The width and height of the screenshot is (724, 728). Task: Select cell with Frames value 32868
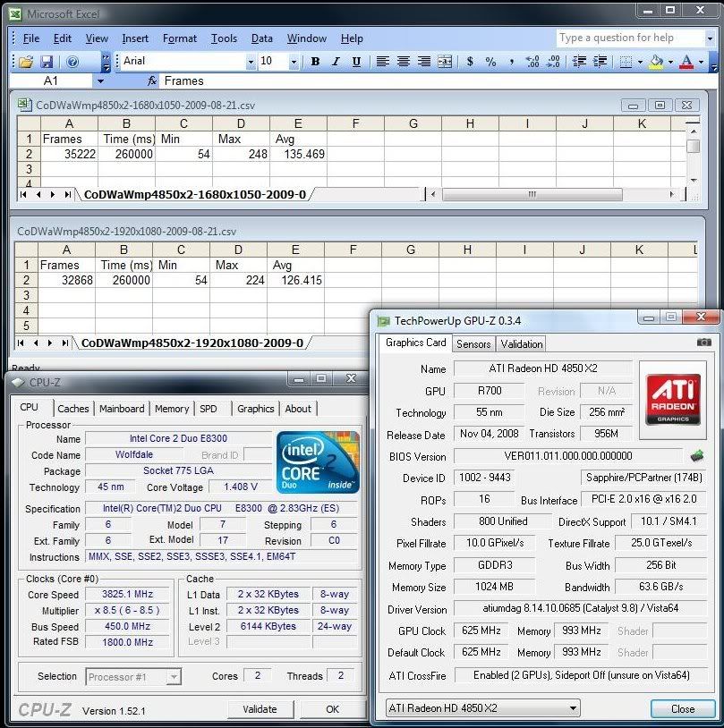pyautogui.click(x=66, y=281)
